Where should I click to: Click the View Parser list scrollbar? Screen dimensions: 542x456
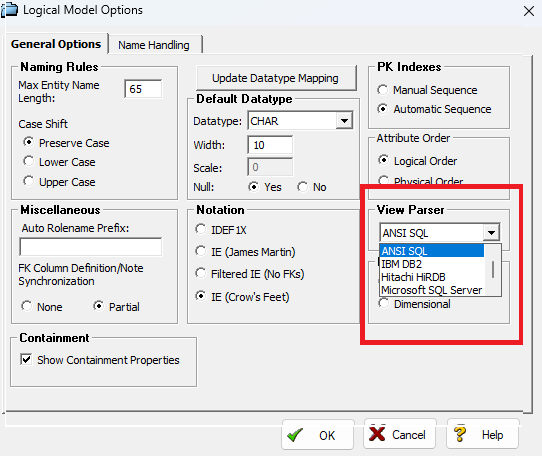coord(493,270)
